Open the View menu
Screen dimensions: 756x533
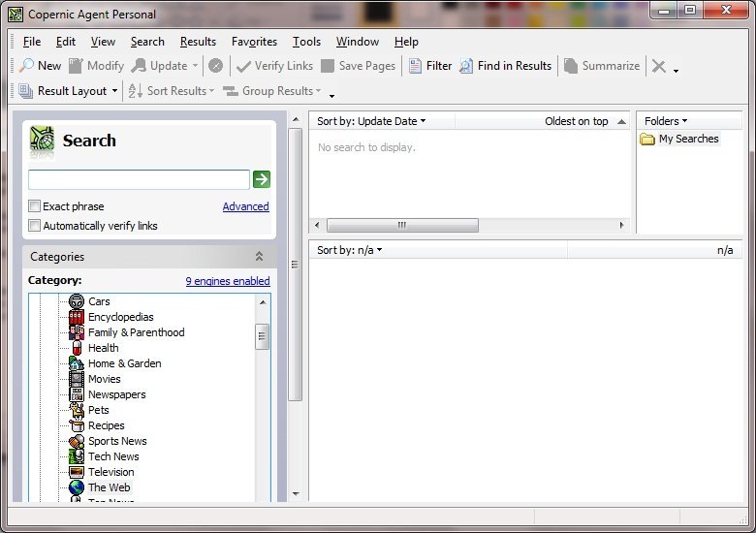[103, 42]
